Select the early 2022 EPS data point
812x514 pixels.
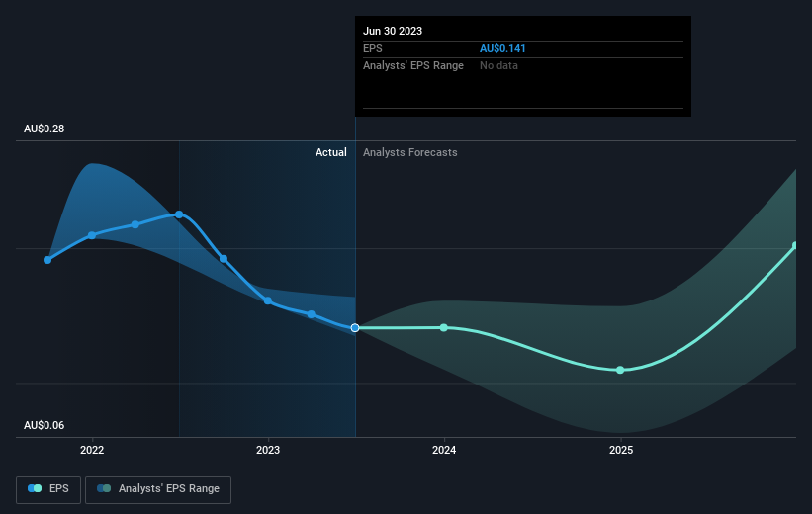pos(92,235)
